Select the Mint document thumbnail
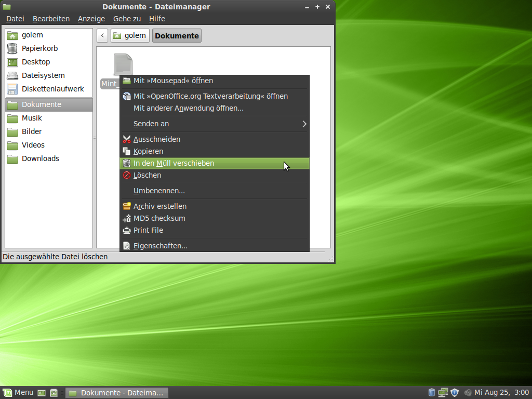 123,64
